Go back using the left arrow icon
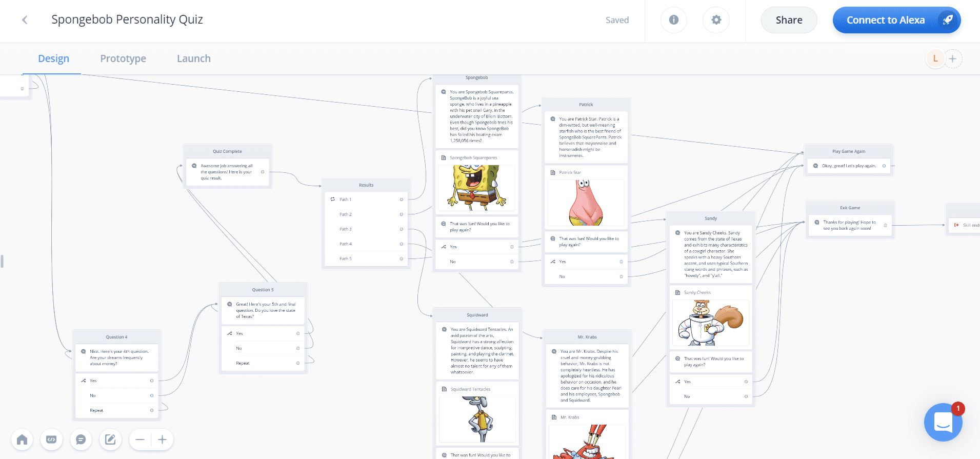This screenshot has width=980, height=459. tap(25, 20)
